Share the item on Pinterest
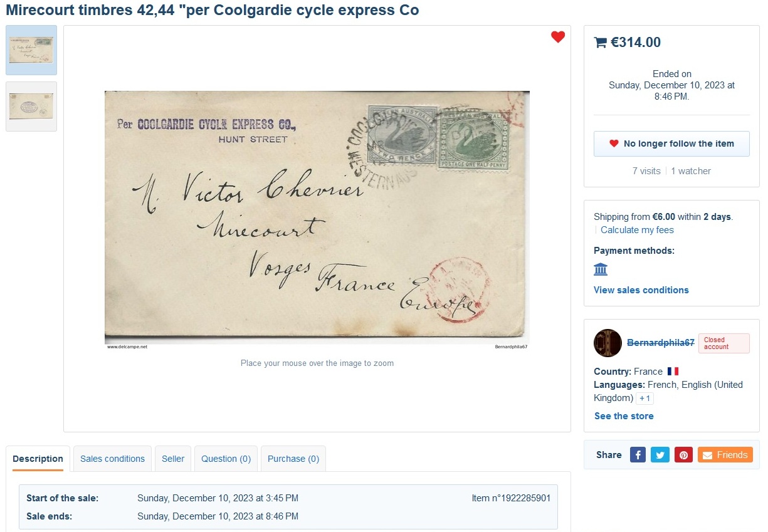 tap(683, 455)
